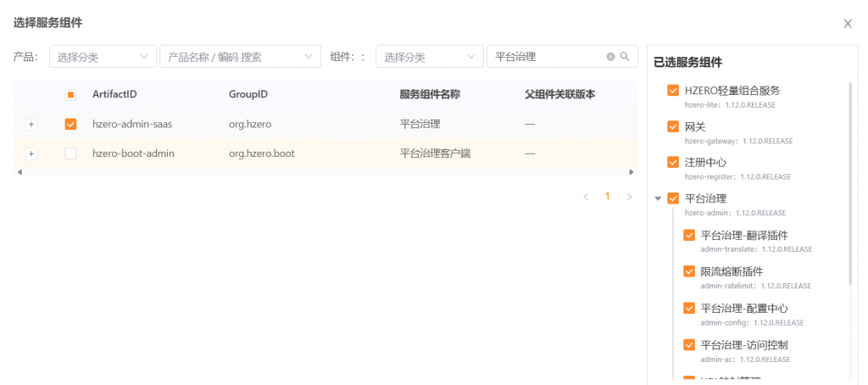This screenshot has width=868, height=385.
Task: Open the 产品名称 / 编码 搜索 dropdown
Action: [x=240, y=57]
